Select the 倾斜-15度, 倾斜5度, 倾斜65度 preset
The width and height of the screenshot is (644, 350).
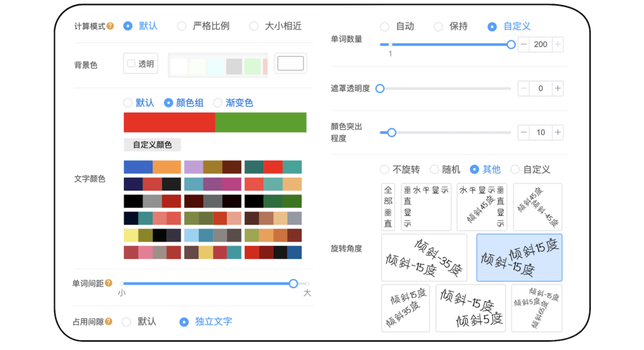537,308
